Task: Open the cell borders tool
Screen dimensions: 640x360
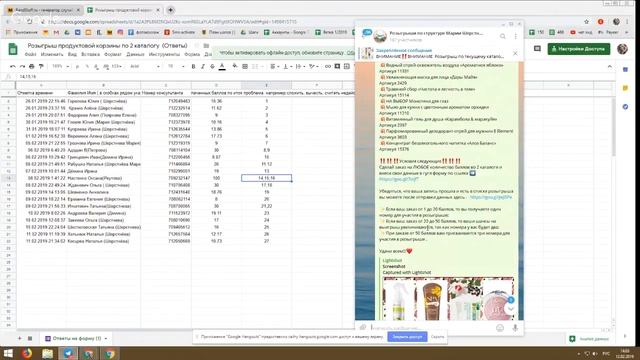Action: [245, 67]
